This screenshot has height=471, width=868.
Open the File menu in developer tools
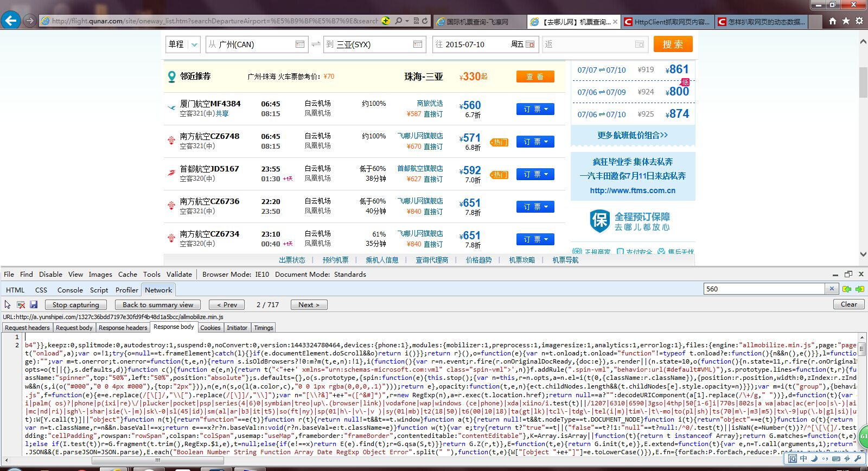pos(9,274)
